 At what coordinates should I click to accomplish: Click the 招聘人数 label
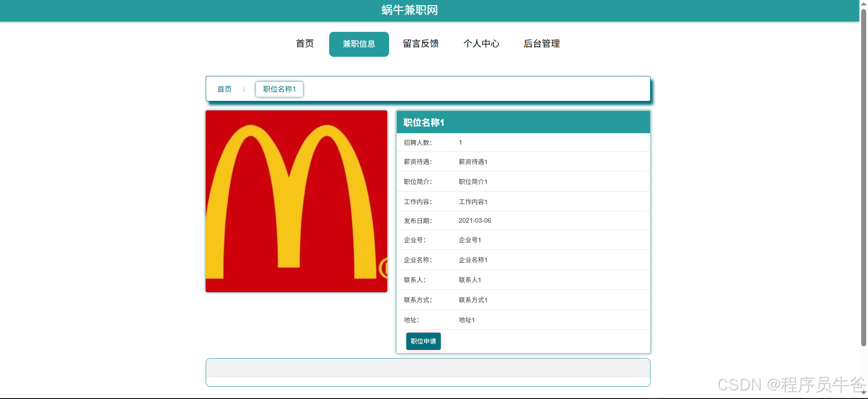coord(418,143)
